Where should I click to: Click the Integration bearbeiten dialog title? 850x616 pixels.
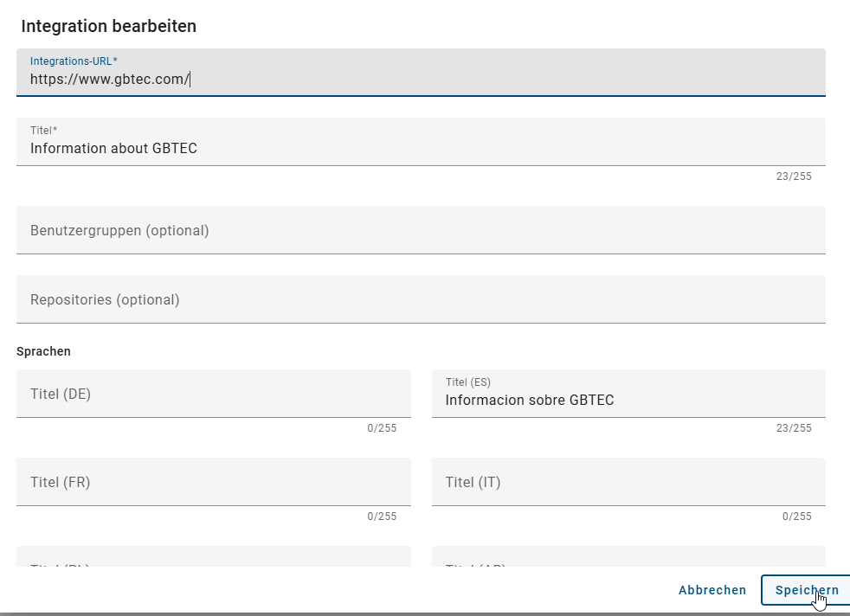pos(108,26)
